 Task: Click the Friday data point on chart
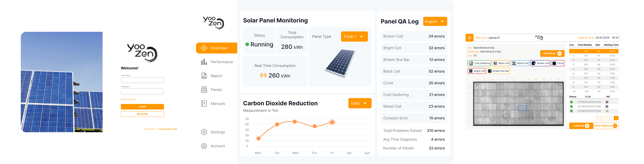332,122
